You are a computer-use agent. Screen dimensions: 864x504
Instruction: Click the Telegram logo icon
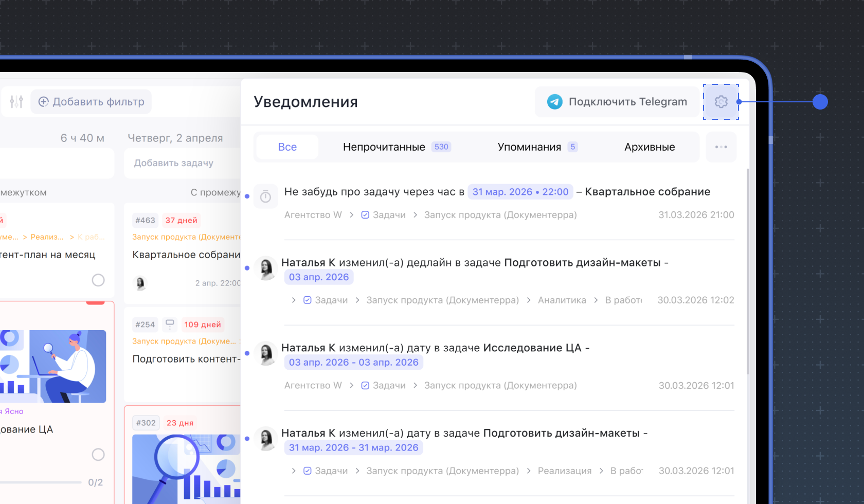pos(554,102)
